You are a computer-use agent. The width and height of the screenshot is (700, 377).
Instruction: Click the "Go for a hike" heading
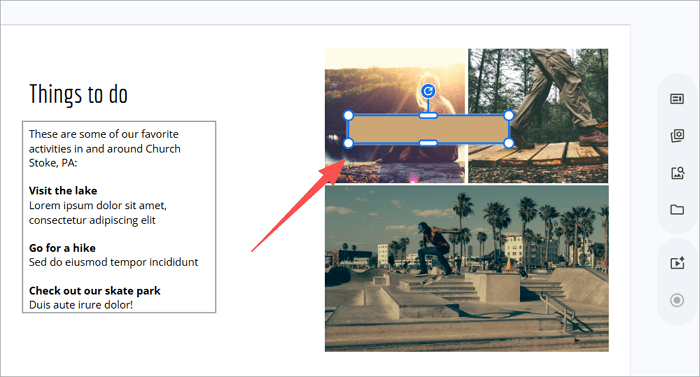tap(62, 248)
